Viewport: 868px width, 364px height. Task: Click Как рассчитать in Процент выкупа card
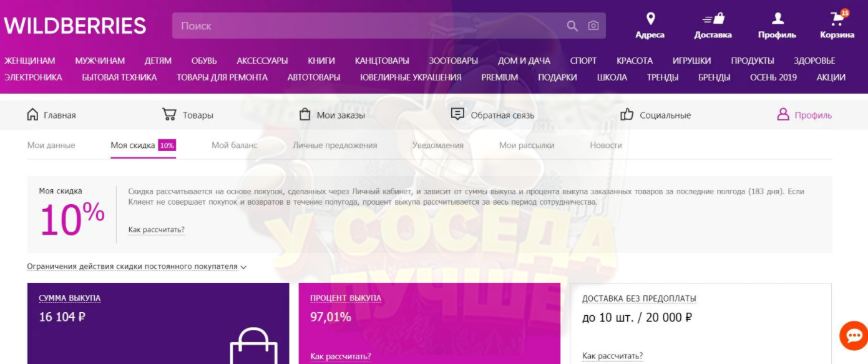[341, 357]
